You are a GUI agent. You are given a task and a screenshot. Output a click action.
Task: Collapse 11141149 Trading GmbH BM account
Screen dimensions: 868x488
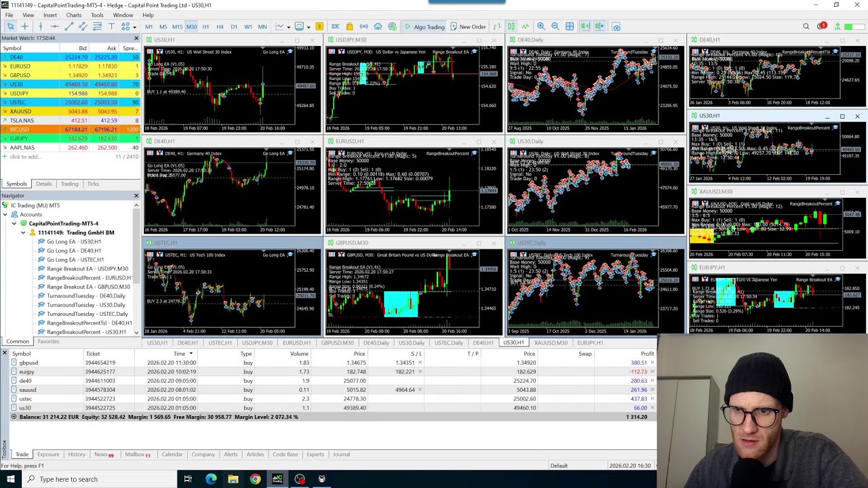point(23,232)
